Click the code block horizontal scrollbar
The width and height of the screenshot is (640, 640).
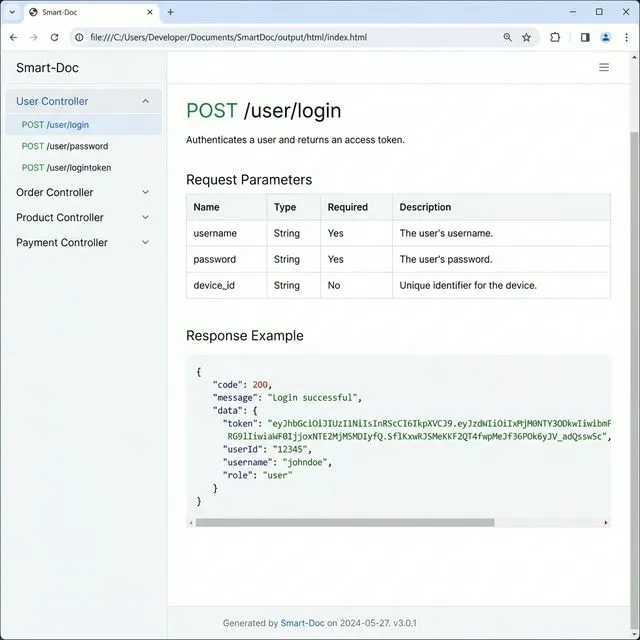tap(345, 522)
